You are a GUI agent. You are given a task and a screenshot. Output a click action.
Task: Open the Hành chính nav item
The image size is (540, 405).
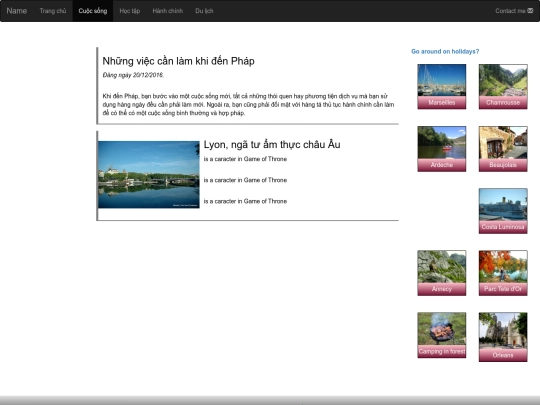point(167,11)
